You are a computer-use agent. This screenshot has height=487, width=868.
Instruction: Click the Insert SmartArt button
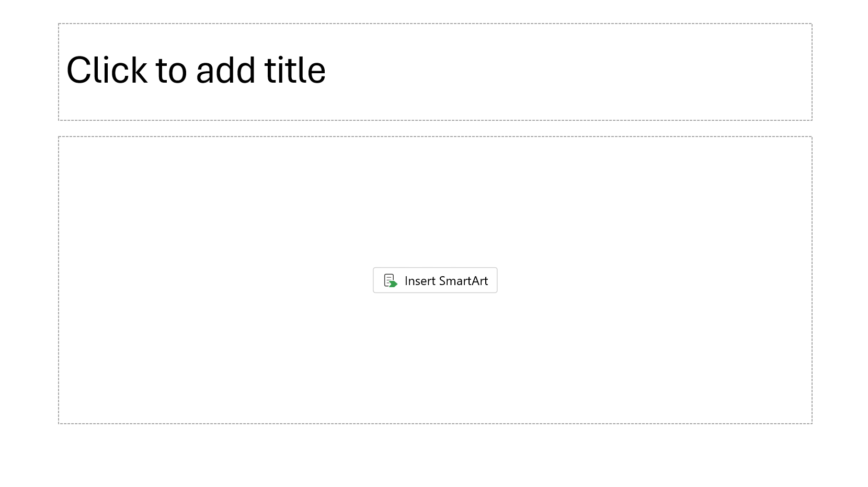435,280
